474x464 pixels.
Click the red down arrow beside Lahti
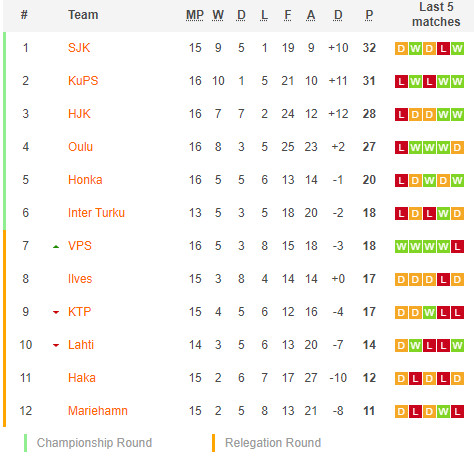(56, 345)
